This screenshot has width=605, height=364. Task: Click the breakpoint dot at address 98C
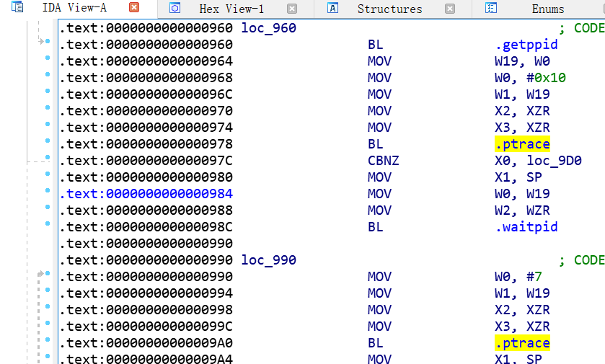[48, 223]
